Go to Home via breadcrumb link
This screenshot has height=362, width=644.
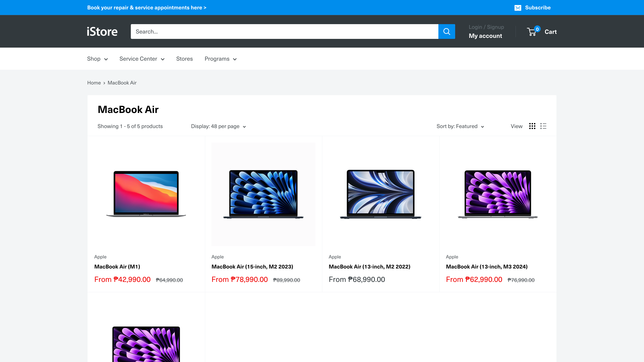coord(94,83)
